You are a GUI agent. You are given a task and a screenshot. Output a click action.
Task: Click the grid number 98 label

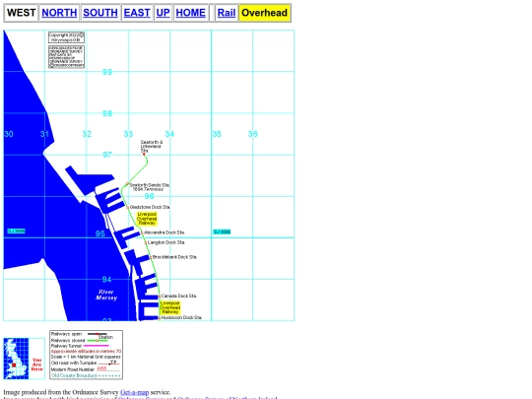point(107,113)
